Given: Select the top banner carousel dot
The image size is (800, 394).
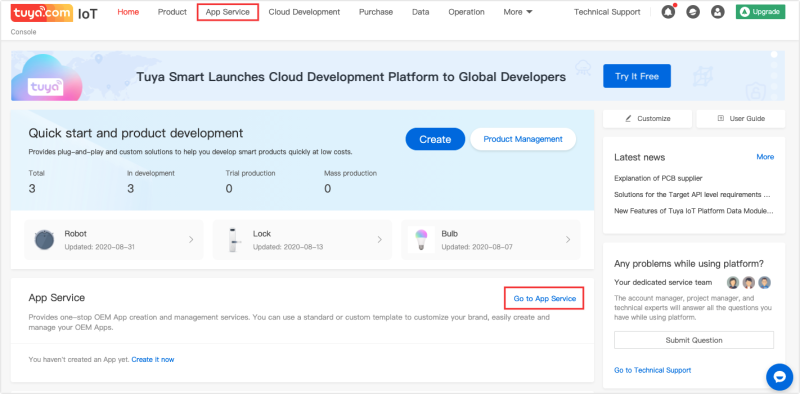Looking at the screenshot, I should [x=774, y=54].
